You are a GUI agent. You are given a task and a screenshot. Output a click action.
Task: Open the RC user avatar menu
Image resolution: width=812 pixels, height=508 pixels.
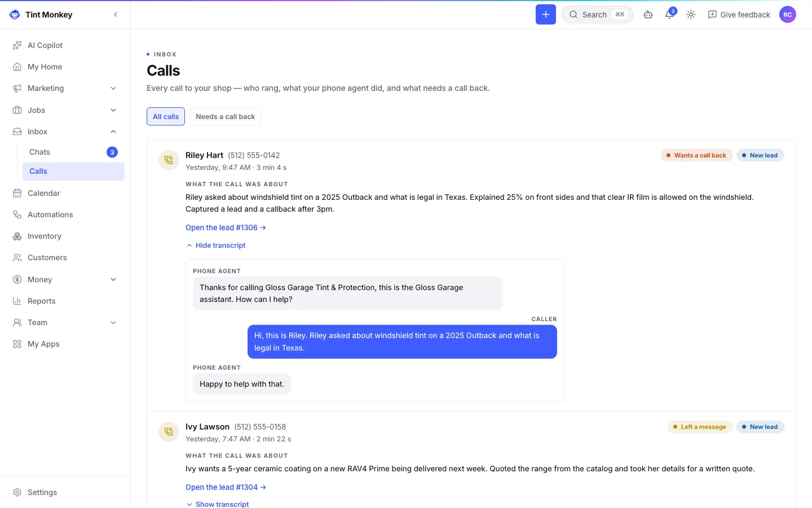pyautogui.click(x=788, y=15)
